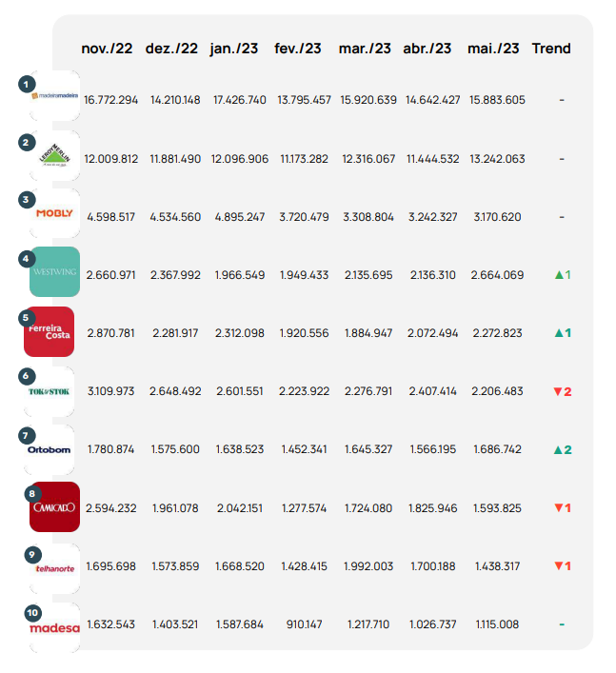Image resolution: width=616 pixels, height=673 pixels.
Task: Click the rank 1 number badge
Action: [x=27, y=84]
